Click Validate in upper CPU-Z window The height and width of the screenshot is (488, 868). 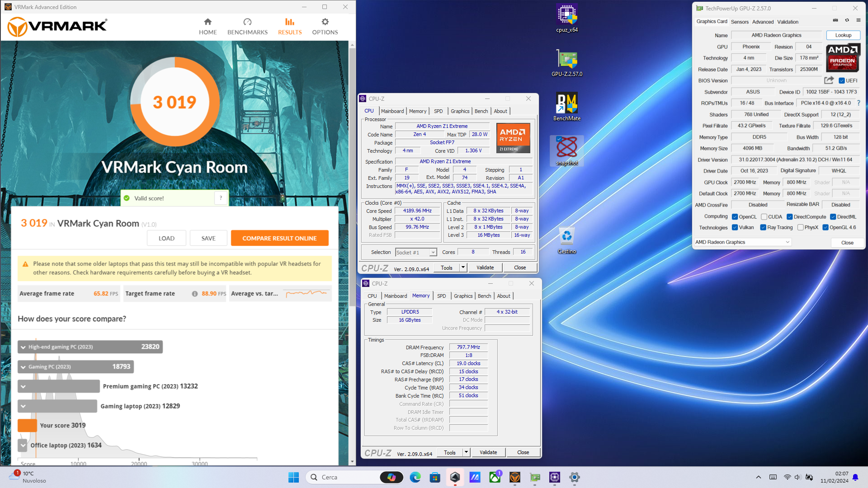(x=485, y=267)
